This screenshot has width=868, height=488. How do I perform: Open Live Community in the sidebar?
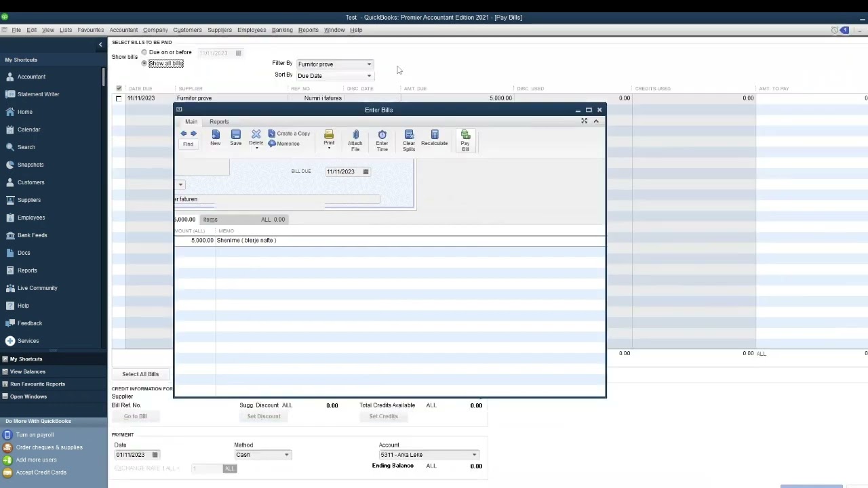pyautogui.click(x=37, y=288)
